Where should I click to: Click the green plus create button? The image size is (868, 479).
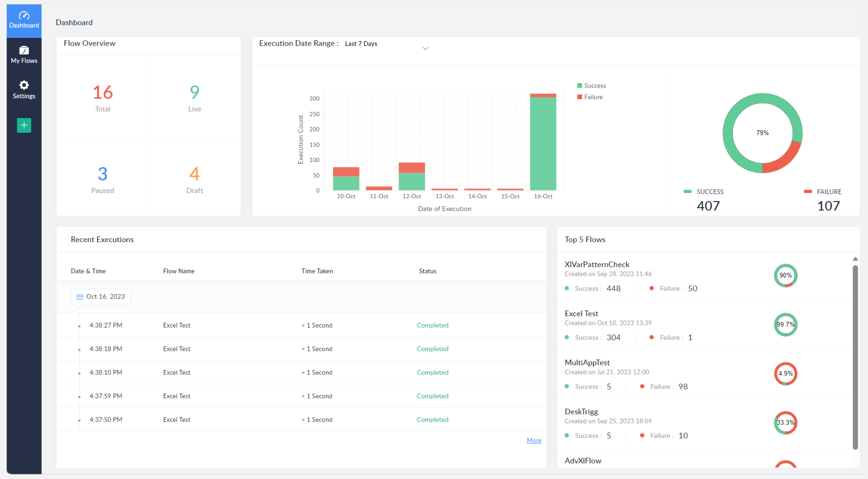24,125
